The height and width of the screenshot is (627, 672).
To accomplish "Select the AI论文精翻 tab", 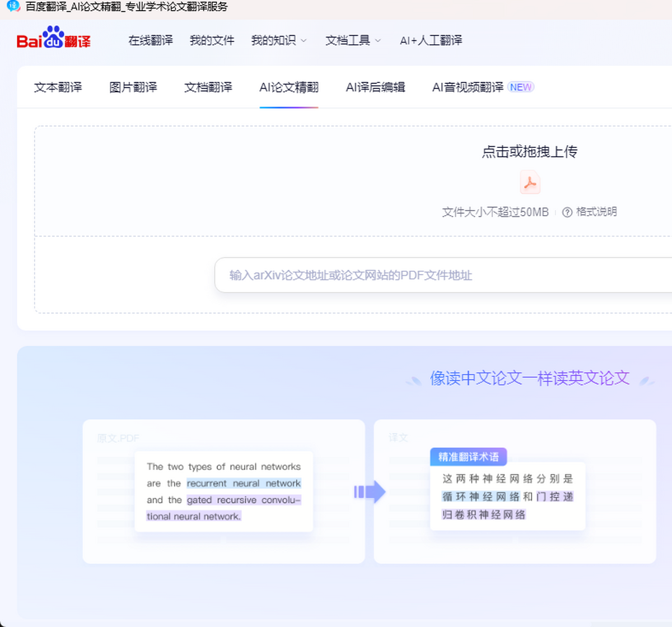I will [289, 87].
